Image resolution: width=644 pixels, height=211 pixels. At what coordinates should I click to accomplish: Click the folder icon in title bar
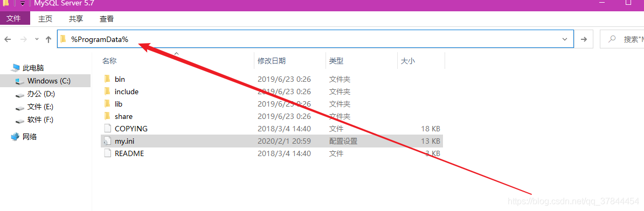point(6,3)
